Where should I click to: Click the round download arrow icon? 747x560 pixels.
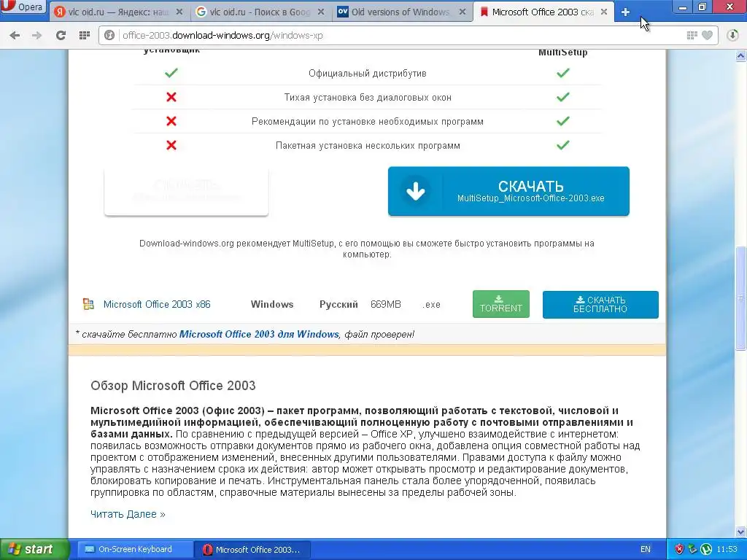415,191
